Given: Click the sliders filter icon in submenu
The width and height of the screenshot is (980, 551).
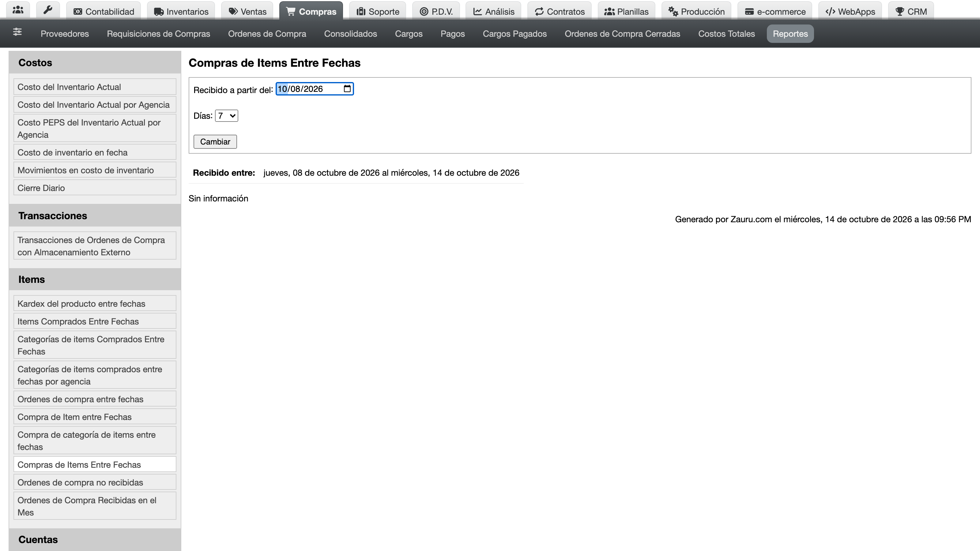Looking at the screenshot, I should (x=17, y=32).
